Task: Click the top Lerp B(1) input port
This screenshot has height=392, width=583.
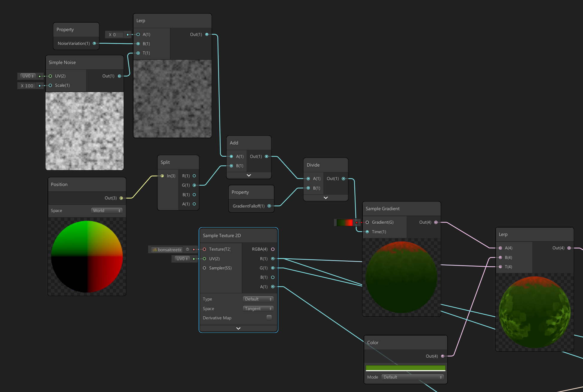Action: (x=138, y=44)
